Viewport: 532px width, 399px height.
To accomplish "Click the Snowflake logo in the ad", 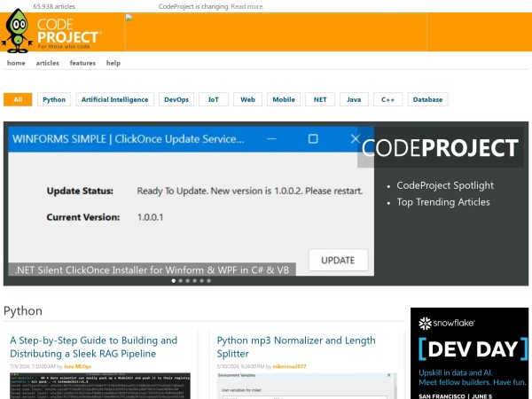I will tap(447, 323).
